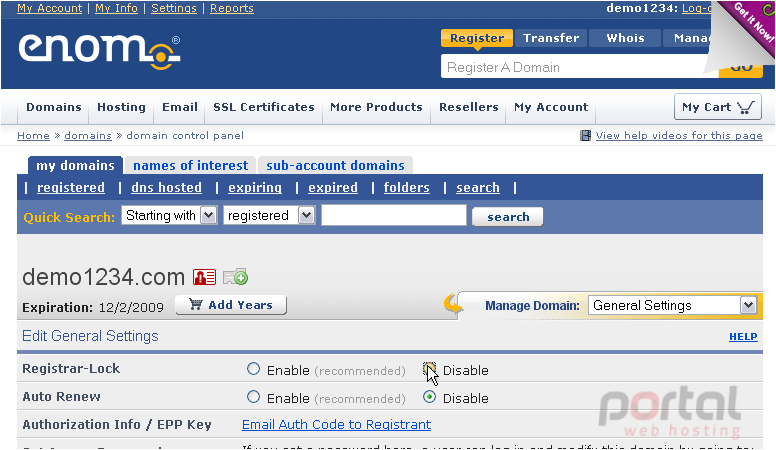Select the Whois tab

(626, 38)
